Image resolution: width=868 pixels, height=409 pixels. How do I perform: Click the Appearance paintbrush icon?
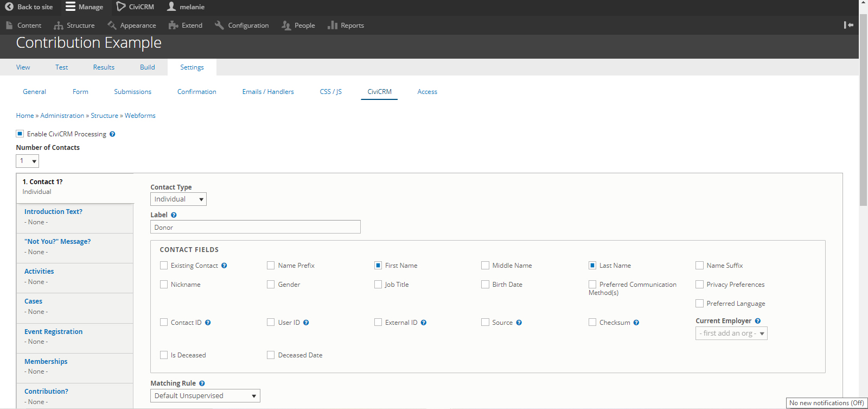112,26
